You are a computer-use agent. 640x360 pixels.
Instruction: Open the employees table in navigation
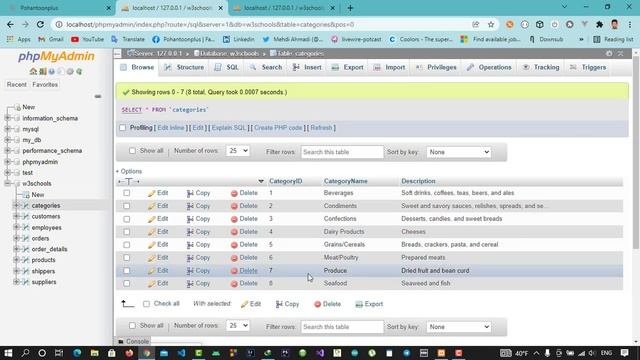47,227
